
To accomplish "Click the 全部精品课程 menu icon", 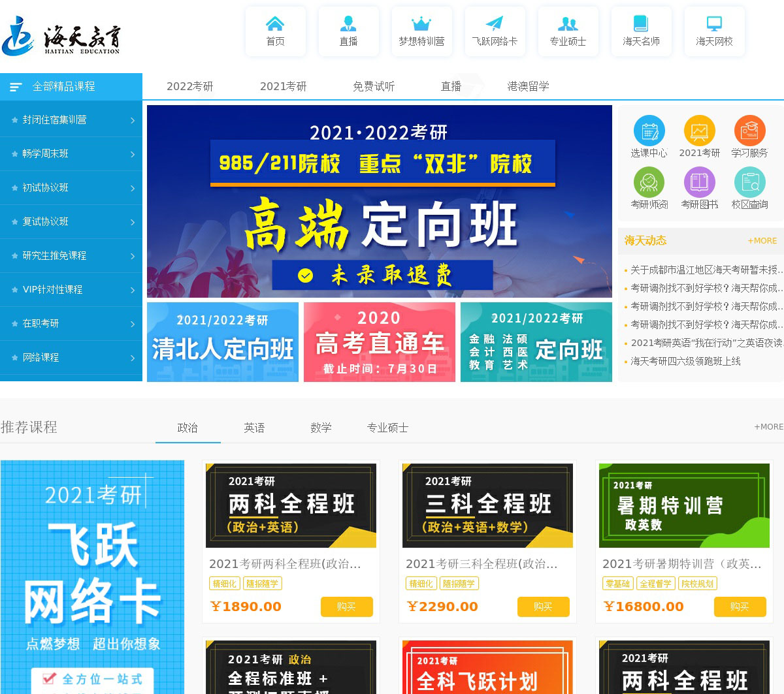I will (16, 87).
